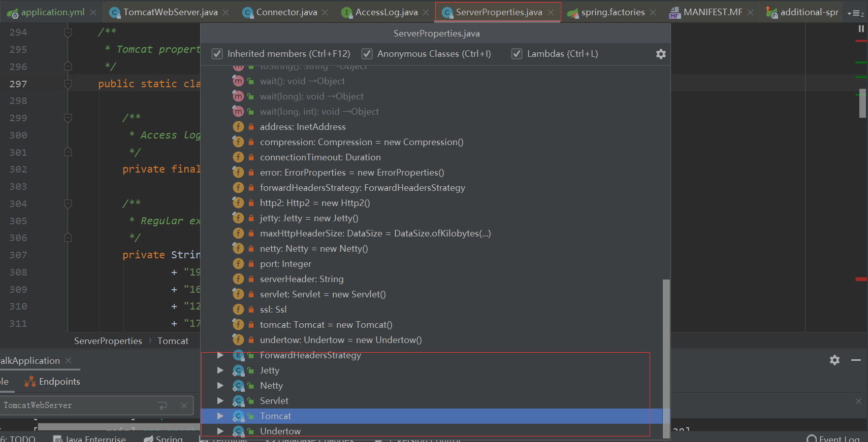Screen dimensions: 868x442
Task: Open the Java Enterprise tool window
Action: click(x=90, y=438)
